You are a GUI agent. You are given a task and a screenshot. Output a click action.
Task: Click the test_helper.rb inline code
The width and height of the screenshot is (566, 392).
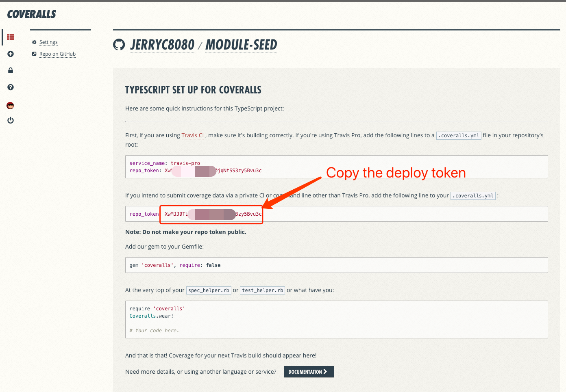click(x=263, y=290)
